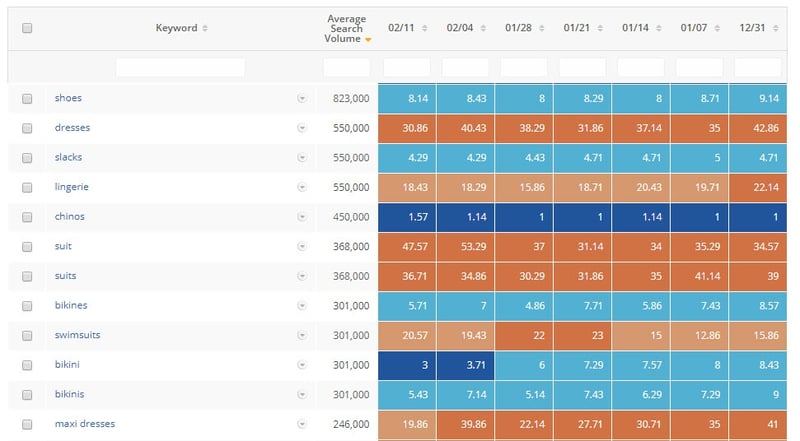Sort by the 01/21 column
Image resolution: width=800 pixels, height=441 pixels.
601,28
